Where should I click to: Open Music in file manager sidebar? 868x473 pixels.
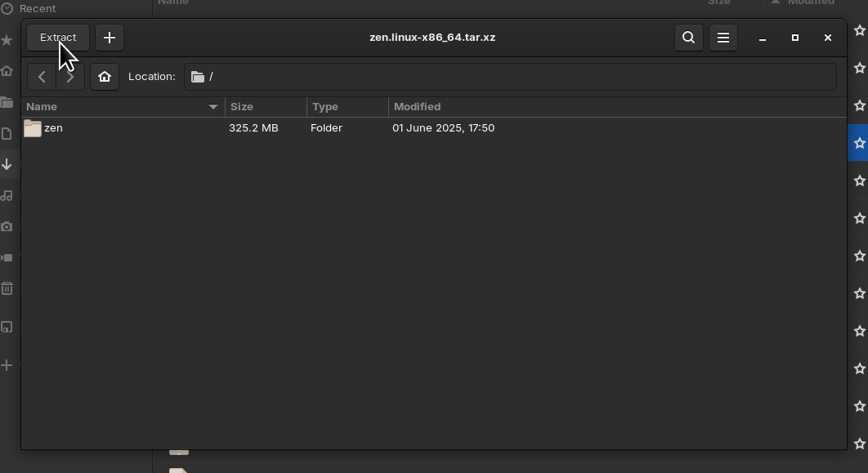click(x=7, y=195)
